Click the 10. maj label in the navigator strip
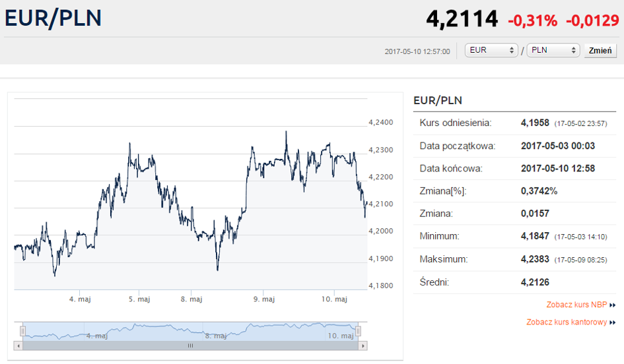The width and height of the screenshot is (624, 364). tap(341, 336)
